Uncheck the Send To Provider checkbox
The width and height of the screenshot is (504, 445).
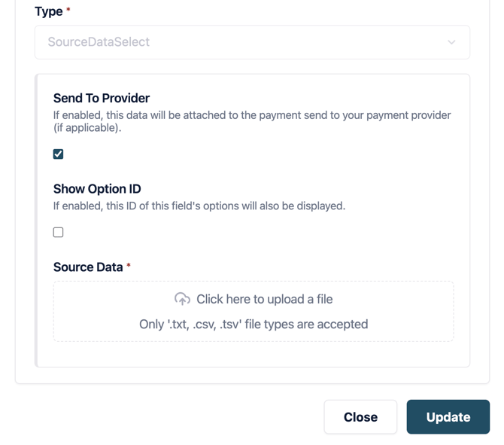tap(58, 154)
